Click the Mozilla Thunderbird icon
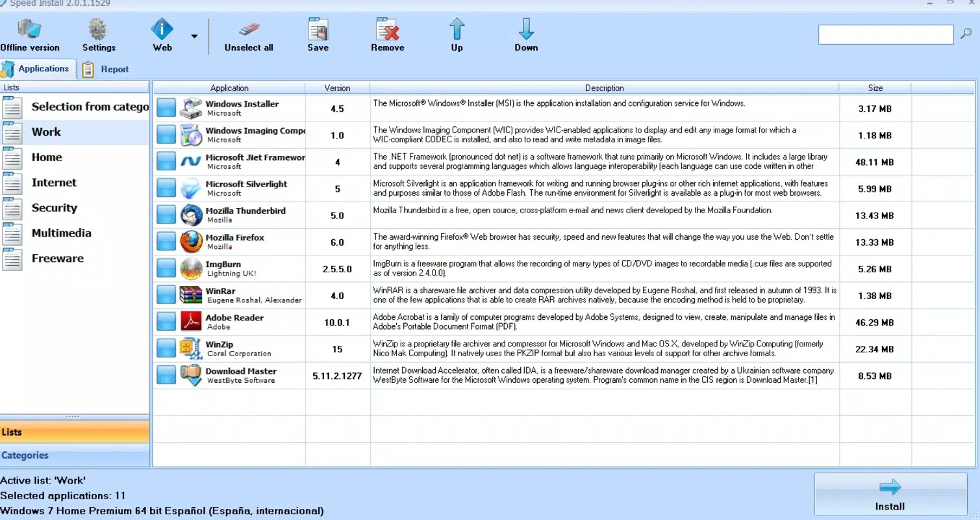The image size is (980, 520). (x=191, y=214)
